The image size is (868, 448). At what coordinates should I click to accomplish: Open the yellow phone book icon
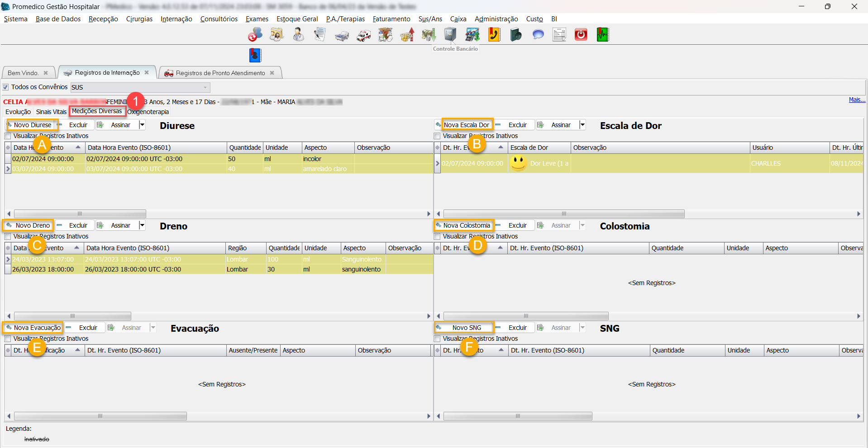coord(494,35)
